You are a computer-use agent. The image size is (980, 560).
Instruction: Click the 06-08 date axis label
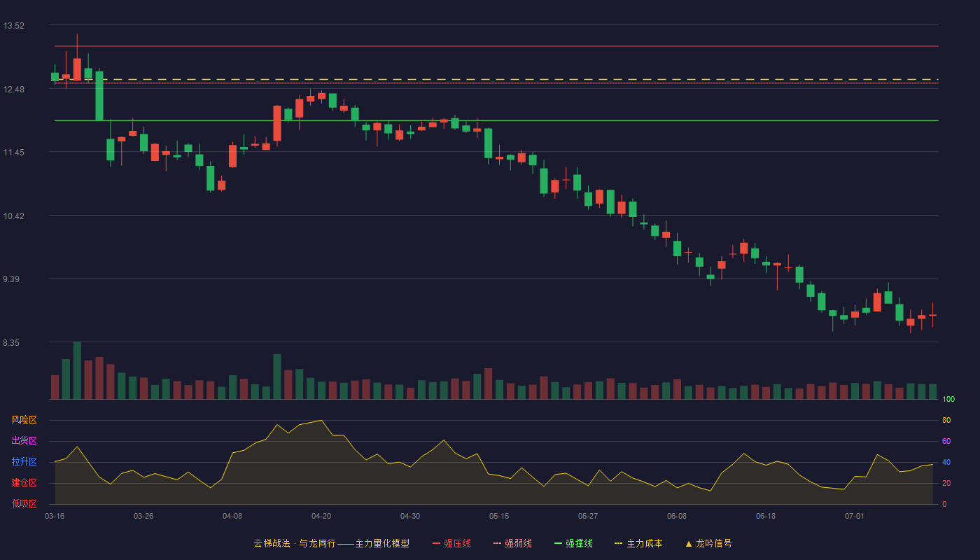[x=677, y=516]
